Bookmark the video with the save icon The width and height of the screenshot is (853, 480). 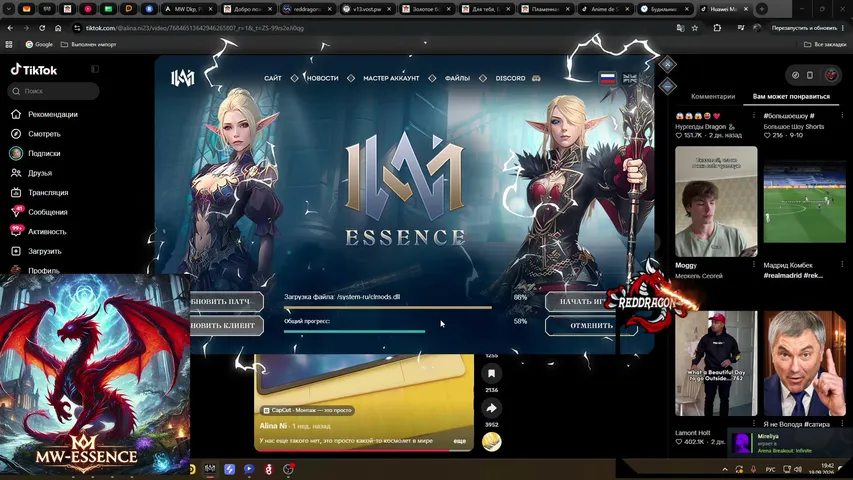[x=491, y=373]
